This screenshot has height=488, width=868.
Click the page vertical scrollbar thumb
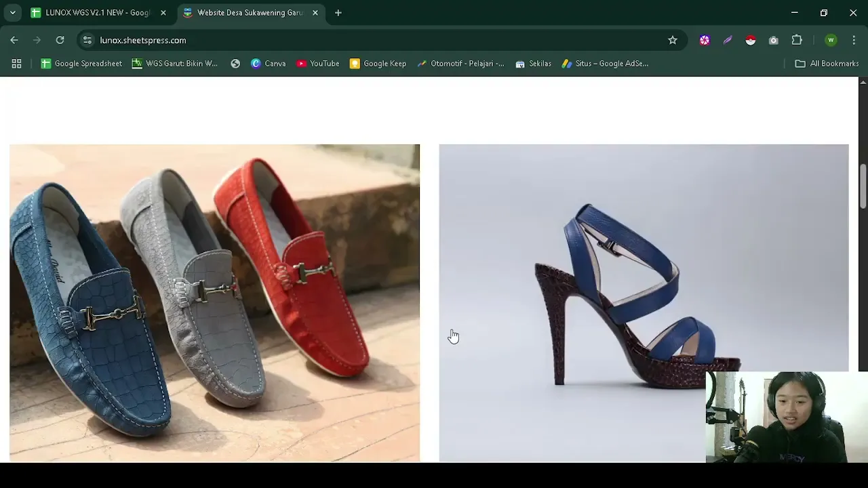tap(863, 186)
